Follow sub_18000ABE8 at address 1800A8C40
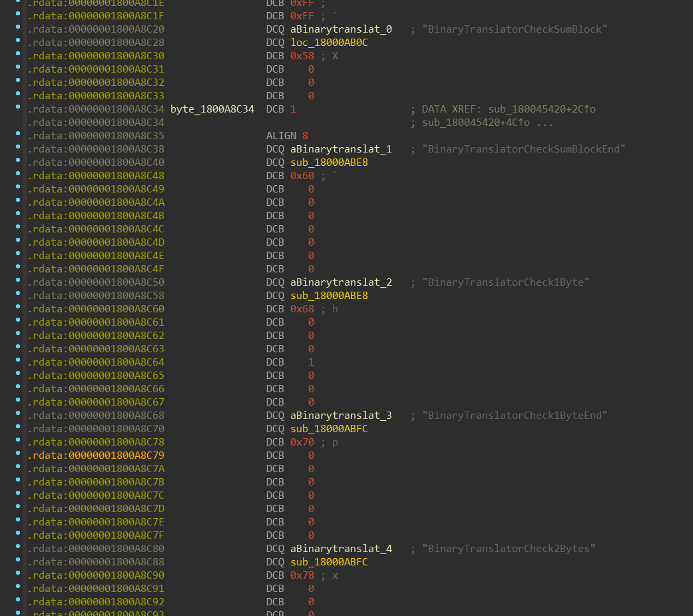 (x=329, y=162)
